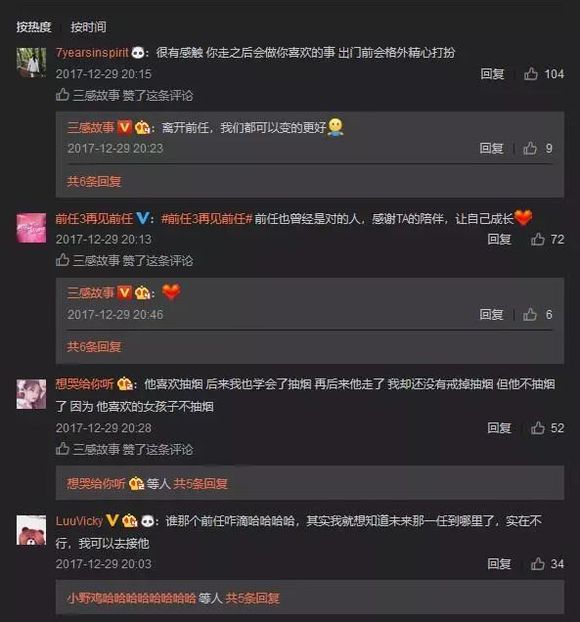Screen dimensions: 580x622
Task: Reply to 7yearsinspirit's comment
Action: [x=492, y=74]
